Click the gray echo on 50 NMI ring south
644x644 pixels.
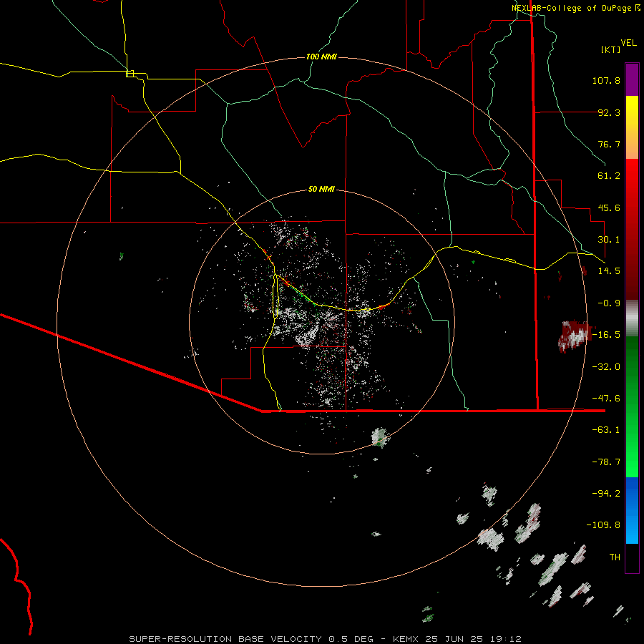[381, 437]
